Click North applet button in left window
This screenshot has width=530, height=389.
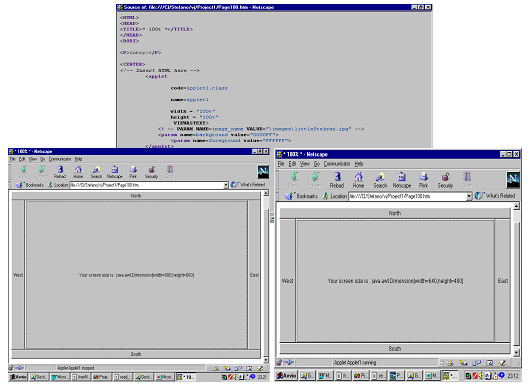tap(136, 196)
